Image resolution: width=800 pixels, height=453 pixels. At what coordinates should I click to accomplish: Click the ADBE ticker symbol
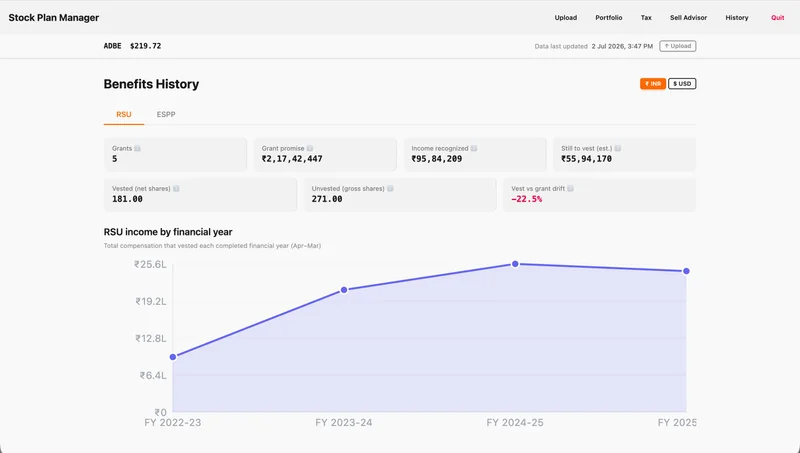pyautogui.click(x=112, y=46)
